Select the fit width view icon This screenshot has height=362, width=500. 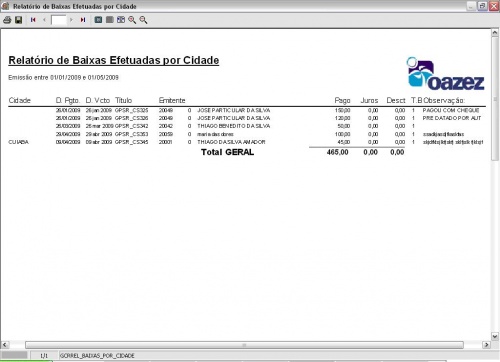(121, 20)
